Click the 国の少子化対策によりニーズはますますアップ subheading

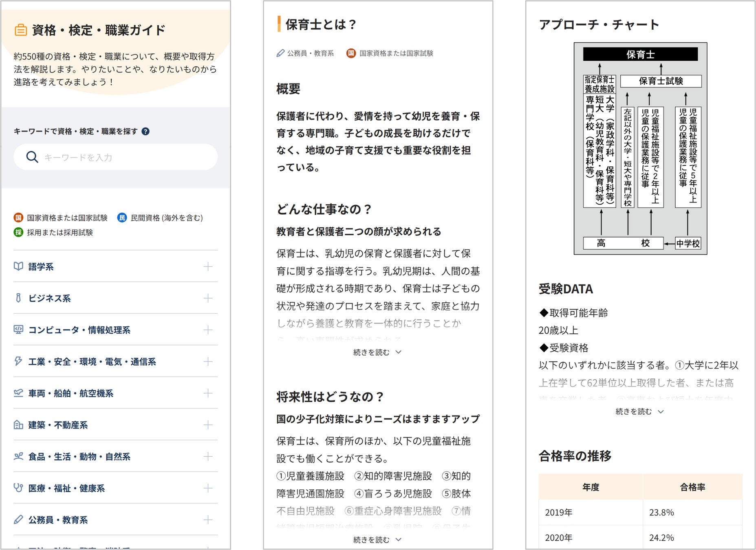click(x=378, y=419)
